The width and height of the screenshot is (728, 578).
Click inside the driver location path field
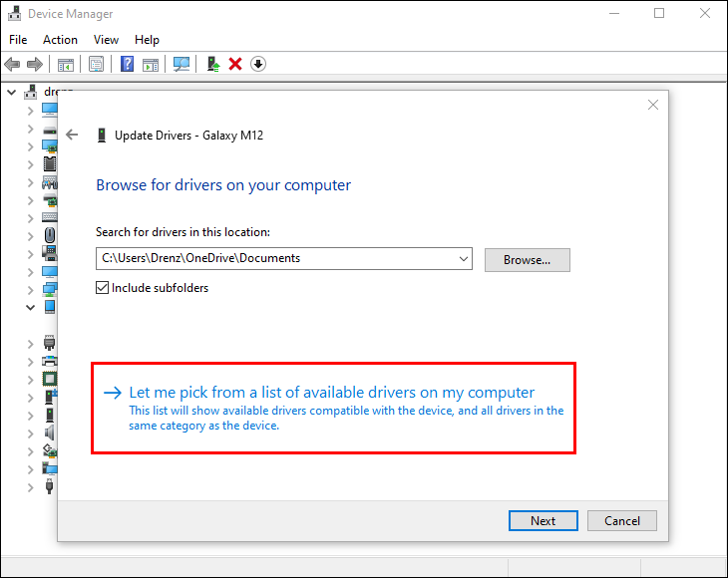click(x=274, y=259)
